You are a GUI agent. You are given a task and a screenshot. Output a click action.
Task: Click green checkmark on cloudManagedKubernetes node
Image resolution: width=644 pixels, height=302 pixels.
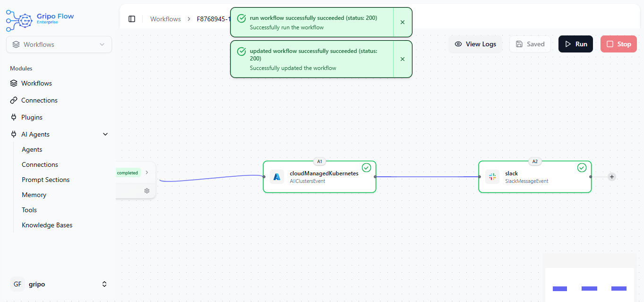(x=366, y=168)
